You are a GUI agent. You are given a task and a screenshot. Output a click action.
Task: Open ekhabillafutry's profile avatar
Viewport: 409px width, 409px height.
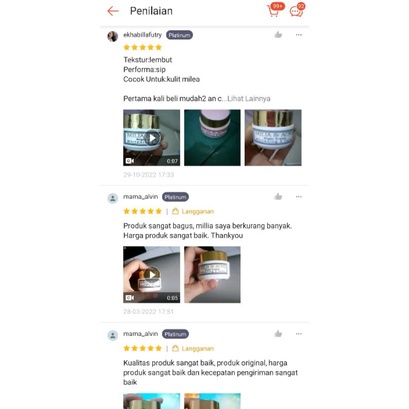[x=113, y=36]
